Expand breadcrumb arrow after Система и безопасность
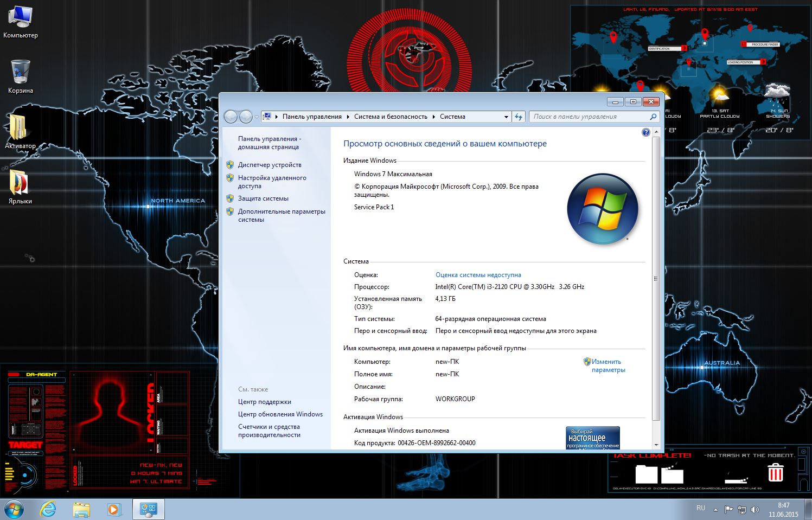 [433, 117]
